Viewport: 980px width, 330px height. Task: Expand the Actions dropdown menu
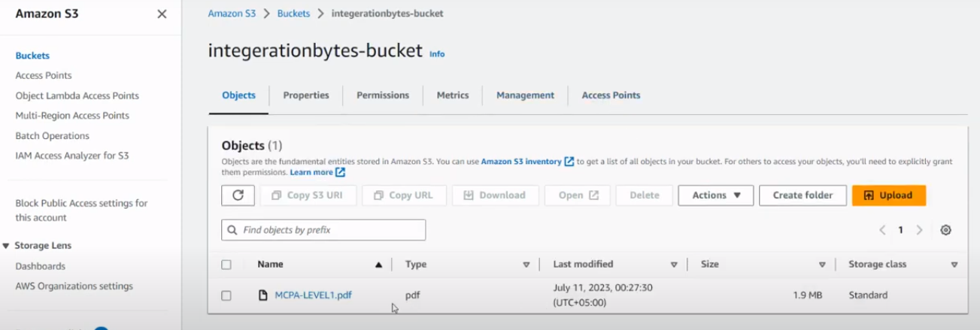click(x=716, y=195)
